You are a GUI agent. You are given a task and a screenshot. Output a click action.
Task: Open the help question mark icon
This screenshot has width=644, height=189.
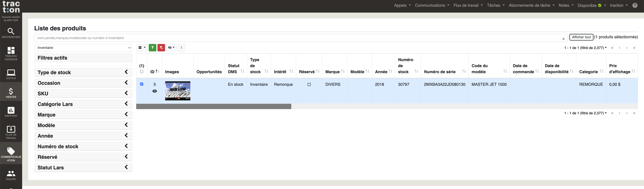635,5
